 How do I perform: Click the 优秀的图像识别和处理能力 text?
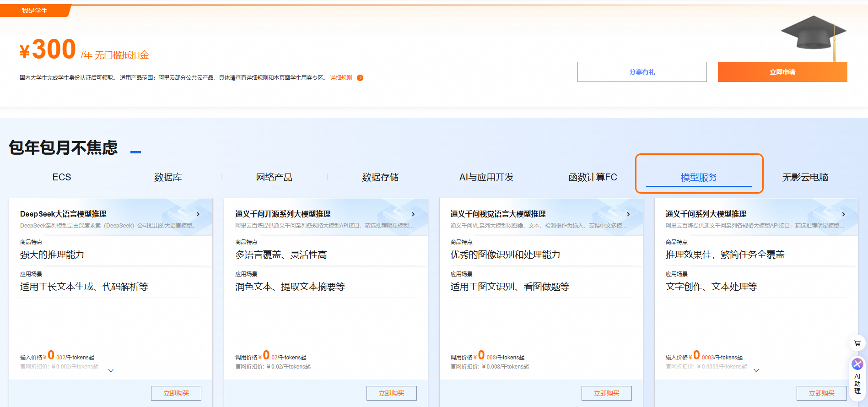(505, 255)
